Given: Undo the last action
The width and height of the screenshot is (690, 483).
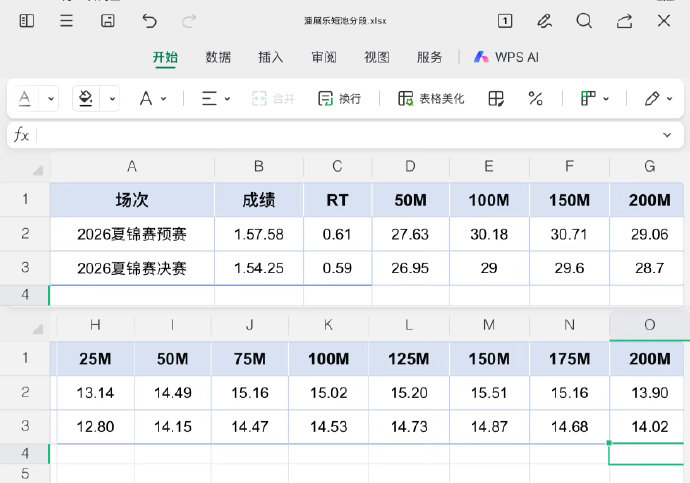Looking at the screenshot, I should pos(149,21).
